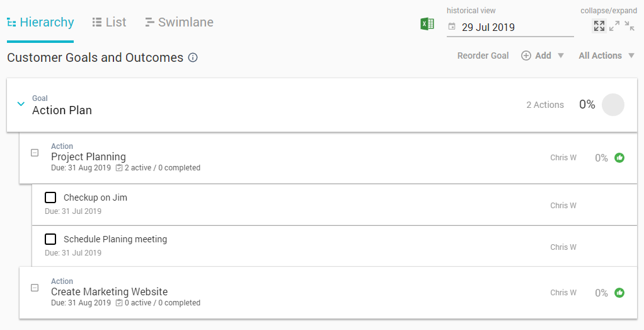Open the Add dropdown menu

[543, 56]
